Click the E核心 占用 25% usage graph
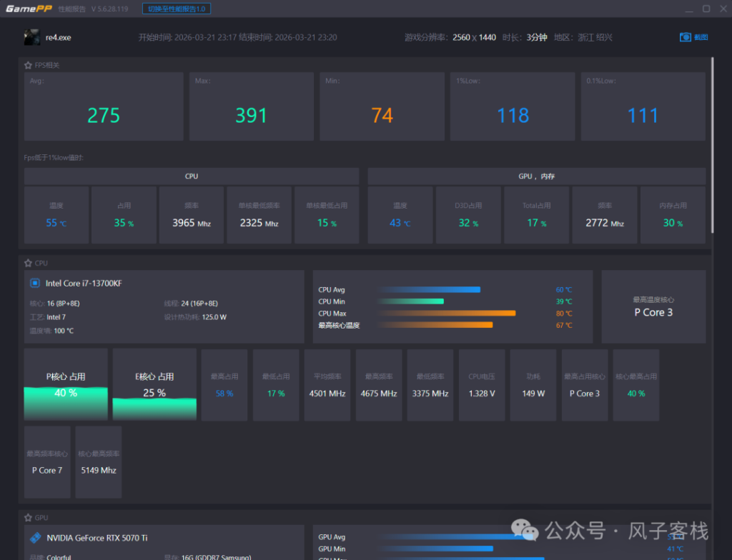Viewport: 732px width, 560px height. coord(154,384)
